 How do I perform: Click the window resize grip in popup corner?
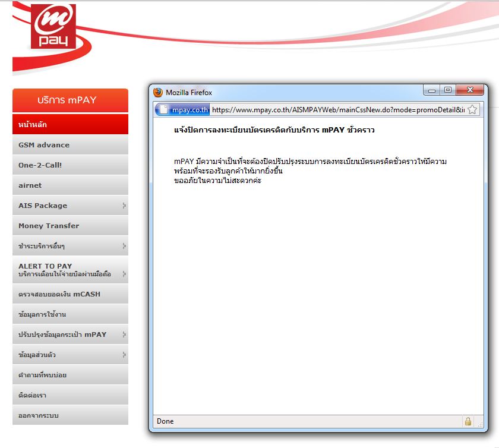point(480,424)
